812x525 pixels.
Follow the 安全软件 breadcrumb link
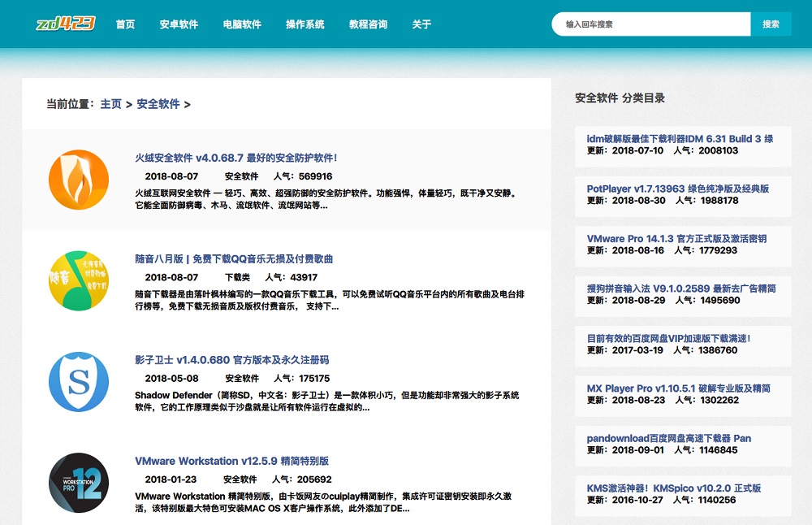(x=158, y=104)
